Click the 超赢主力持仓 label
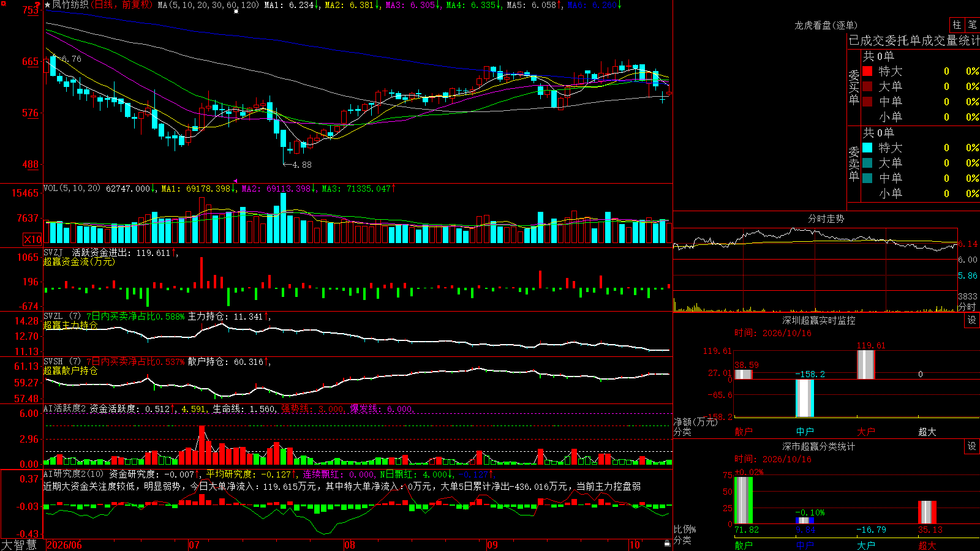The height and width of the screenshot is (551, 980). point(70,325)
